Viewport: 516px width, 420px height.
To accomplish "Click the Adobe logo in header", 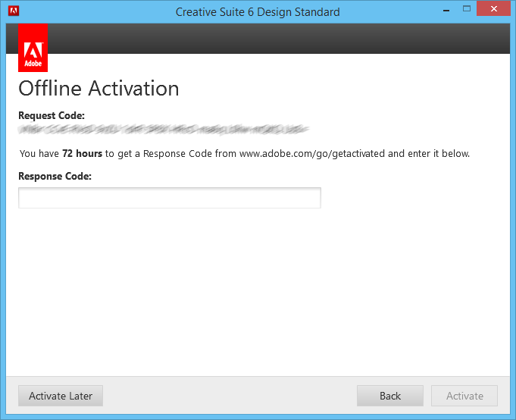I will tap(33, 48).
